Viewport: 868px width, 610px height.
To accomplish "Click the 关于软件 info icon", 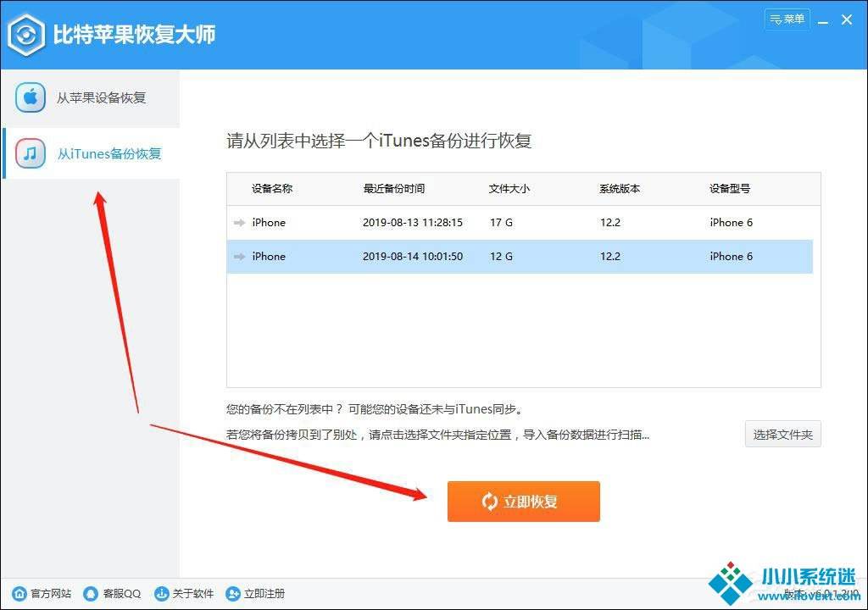I will click(162, 593).
